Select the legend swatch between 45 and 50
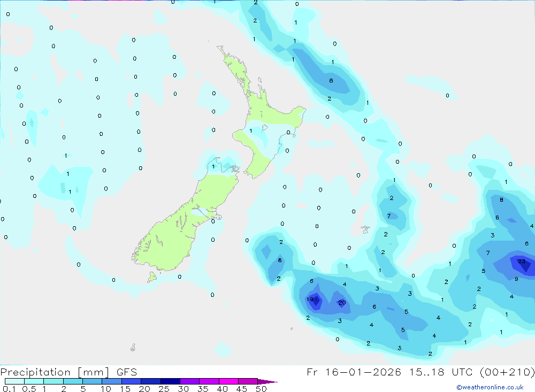 click(248, 381)
